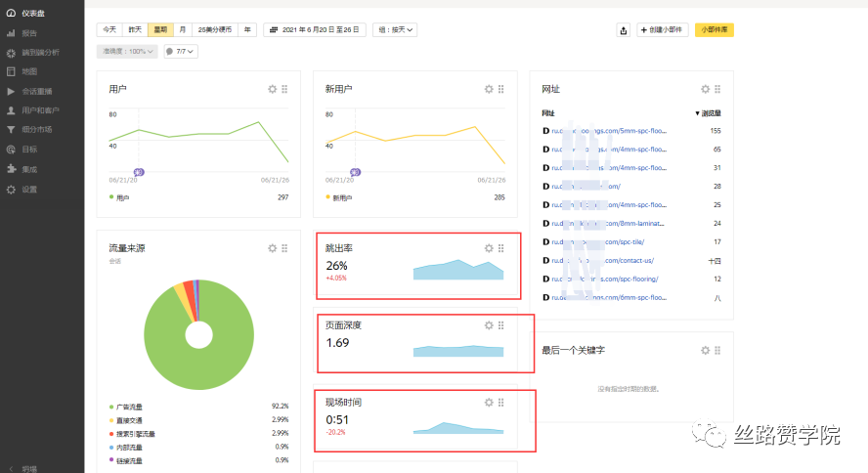
Task: Click D icon of the 5mm-spc-floo row
Action: [545, 131]
